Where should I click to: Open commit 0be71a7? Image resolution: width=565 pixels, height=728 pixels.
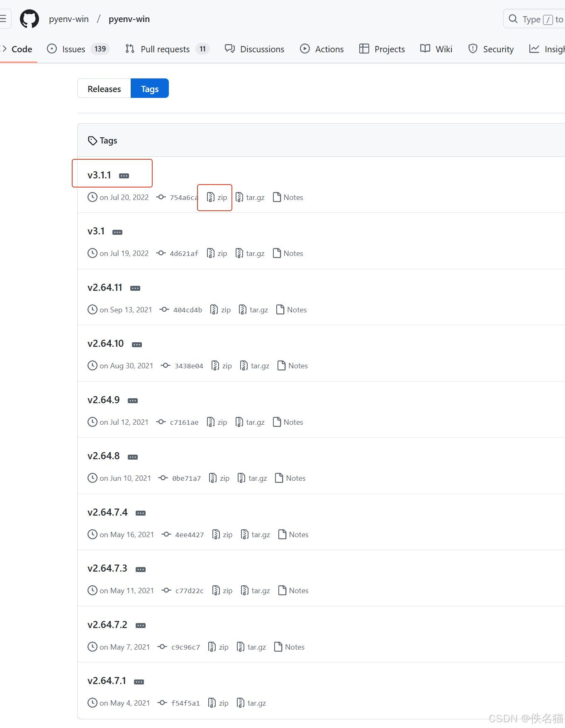180,478
